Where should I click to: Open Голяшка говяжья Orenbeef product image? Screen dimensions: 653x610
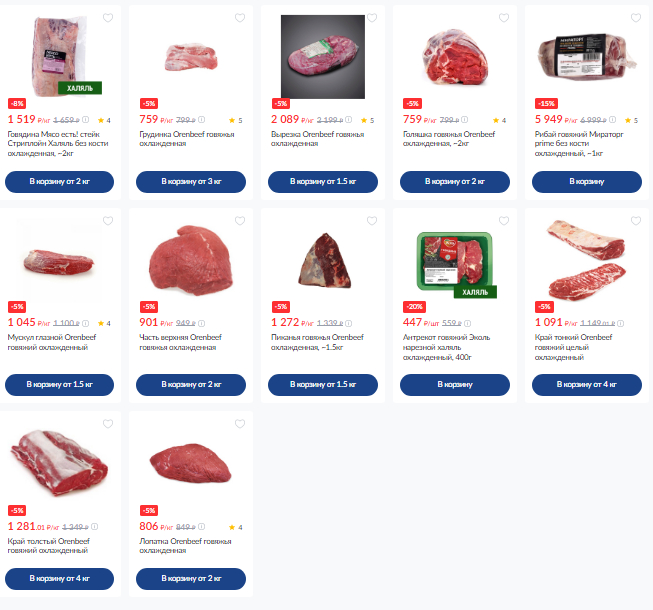[455, 57]
